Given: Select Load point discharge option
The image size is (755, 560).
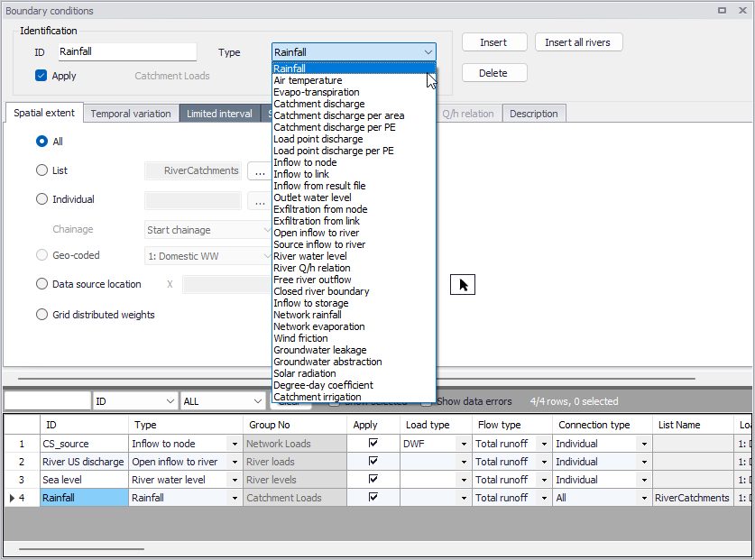Looking at the screenshot, I should click(354, 139).
